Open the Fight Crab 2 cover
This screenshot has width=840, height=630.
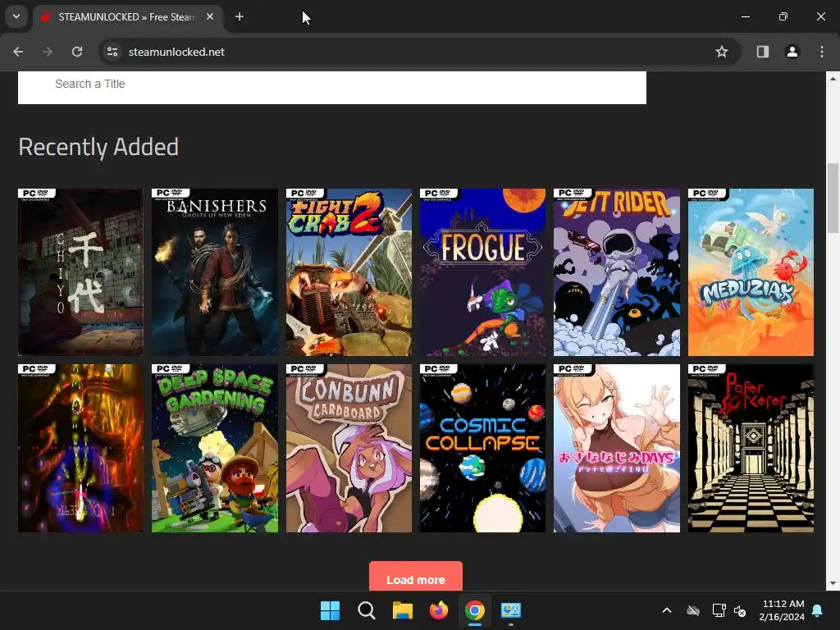click(x=349, y=272)
